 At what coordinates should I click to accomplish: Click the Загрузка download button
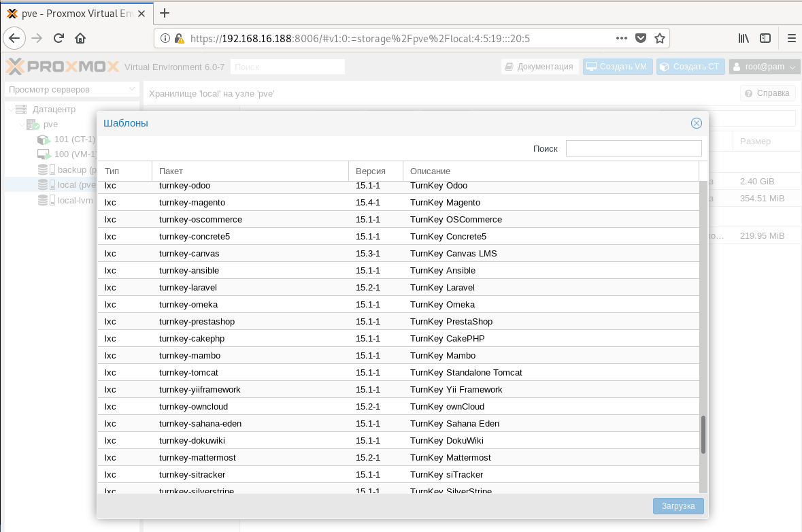[678, 506]
